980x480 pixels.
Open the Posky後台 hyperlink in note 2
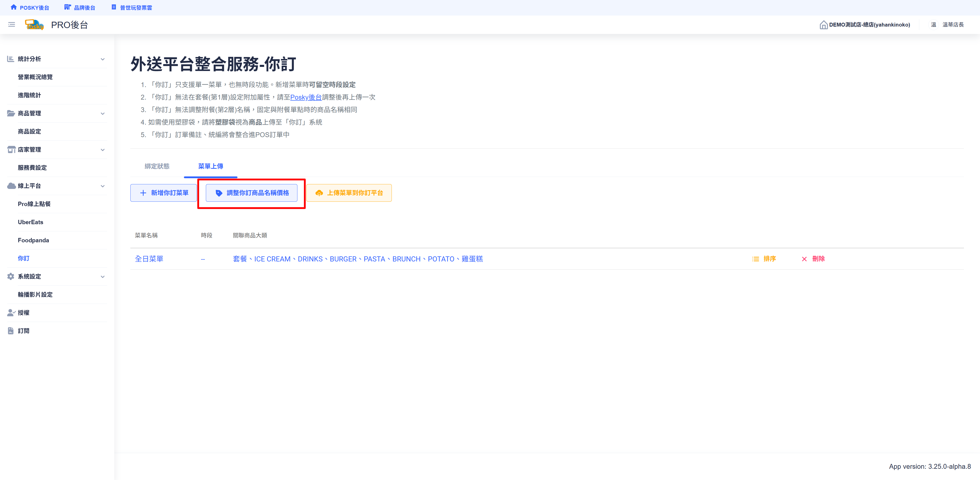pyautogui.click(x=306, y=97)
